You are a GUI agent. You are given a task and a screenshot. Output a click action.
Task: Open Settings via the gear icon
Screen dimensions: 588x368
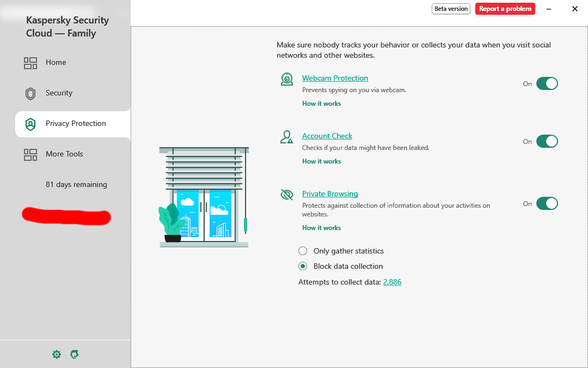(56, 354)
